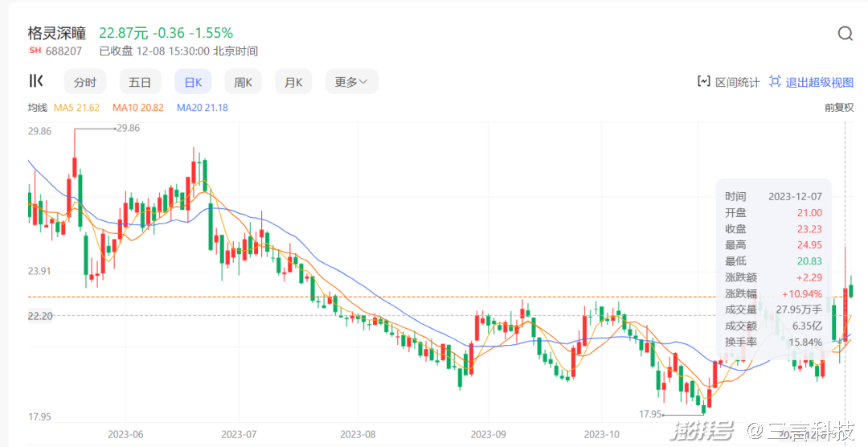Click the 区间统计 range statistics icon
868x447 pixels.
point(703,81)
